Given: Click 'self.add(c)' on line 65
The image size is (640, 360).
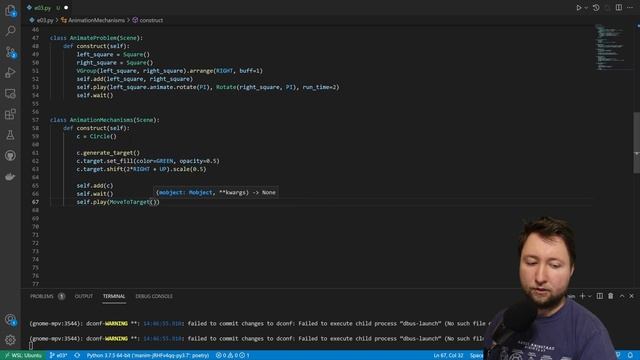Looking at the screenshot, I should (95, 186).
